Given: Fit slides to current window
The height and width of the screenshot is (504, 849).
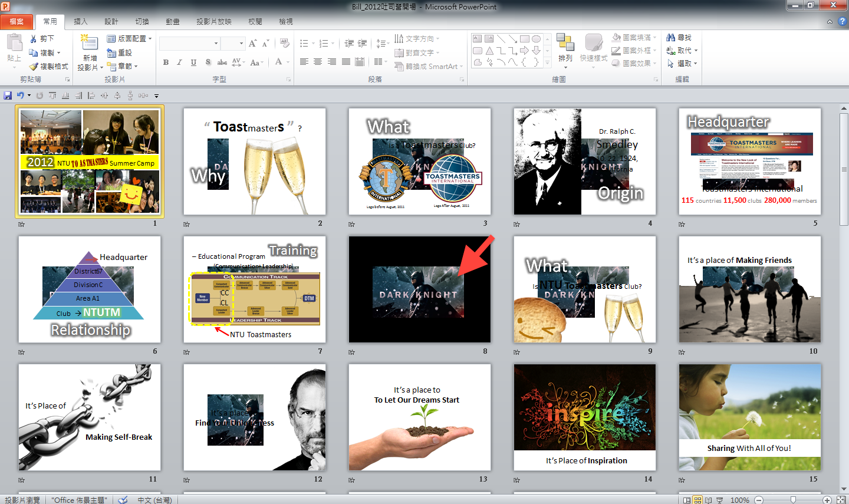Looking at the screenshot, I should pyautogui.click(x=841, y=500).
